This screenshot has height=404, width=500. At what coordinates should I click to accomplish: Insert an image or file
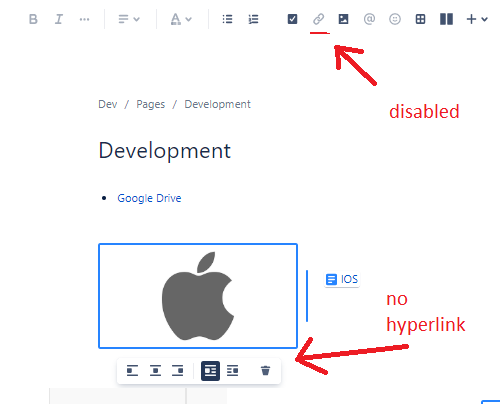tap(343, 19)
